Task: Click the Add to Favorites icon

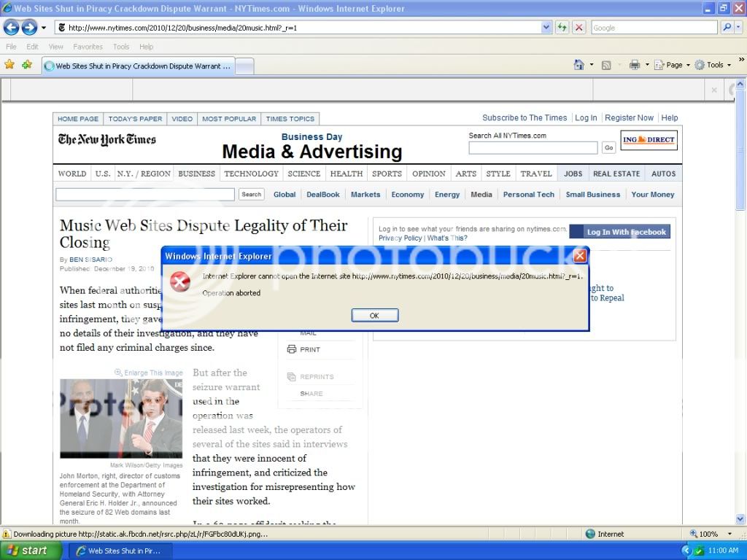Action: coord(27,65)
